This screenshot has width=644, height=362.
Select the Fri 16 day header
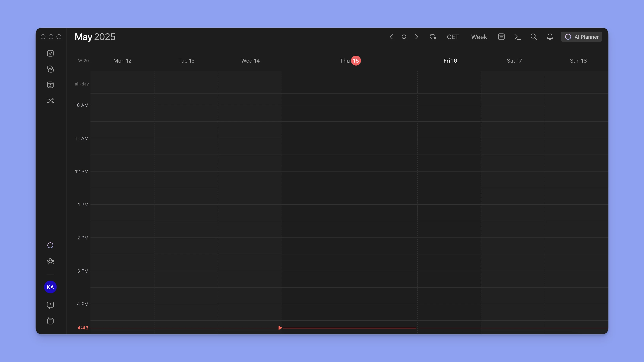pos(450,61)
